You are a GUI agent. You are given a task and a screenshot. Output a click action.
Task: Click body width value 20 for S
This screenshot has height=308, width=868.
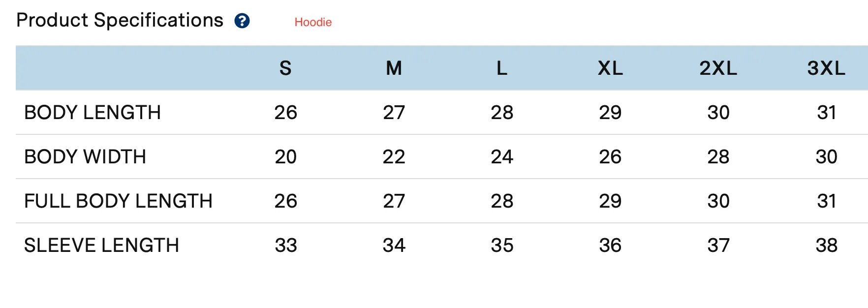coord(285,157)
